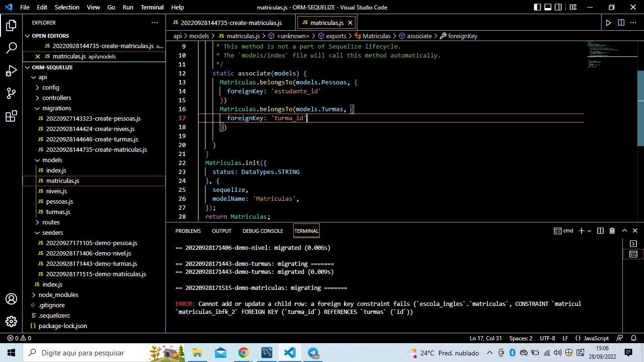
Task: Click Ln 17, Col 31 in status bar
Action: click(x=486, y=338)
